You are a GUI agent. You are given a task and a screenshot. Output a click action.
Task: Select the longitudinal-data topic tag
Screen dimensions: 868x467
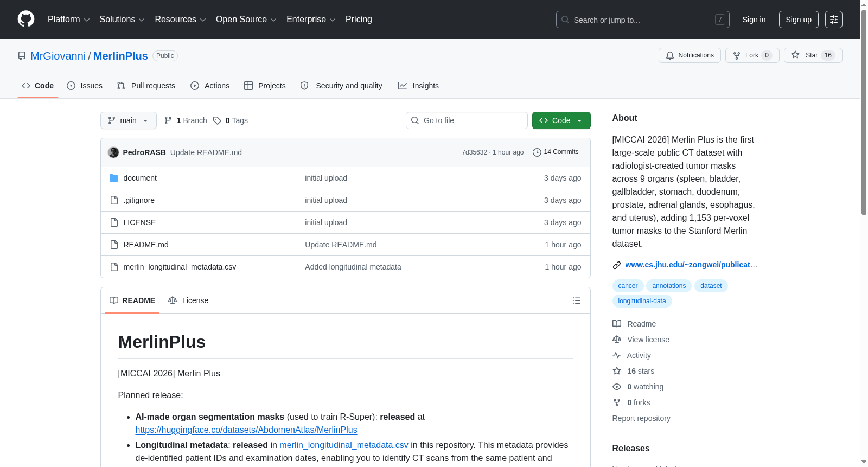[x=642, y=301]
